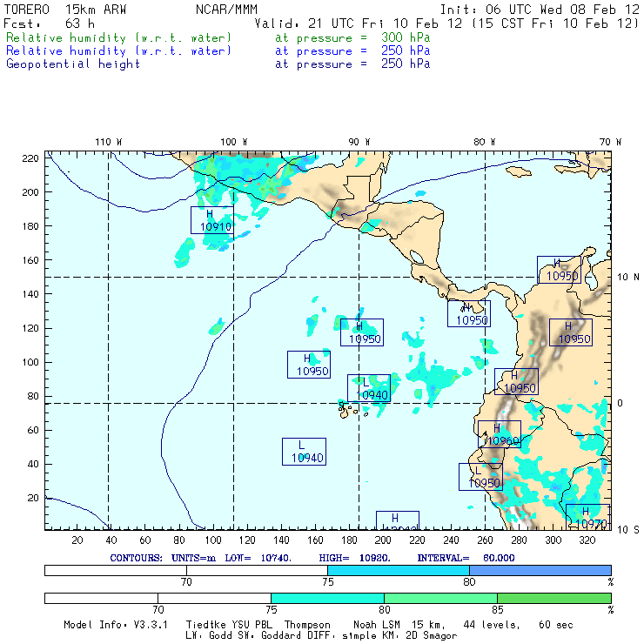Click the cyan 75–80% swatch in upper colorbar

pos(399,570)
